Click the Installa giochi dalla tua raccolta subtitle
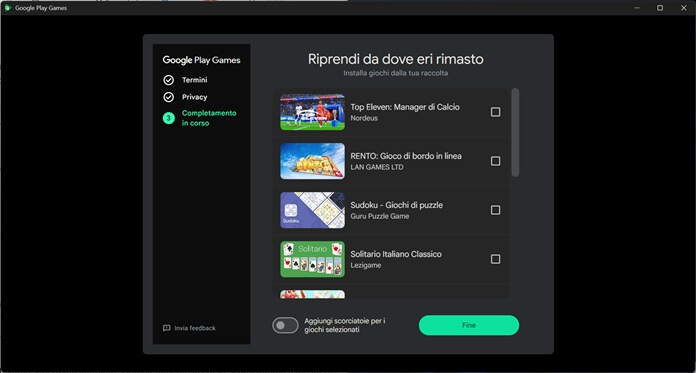 (395, 73)
